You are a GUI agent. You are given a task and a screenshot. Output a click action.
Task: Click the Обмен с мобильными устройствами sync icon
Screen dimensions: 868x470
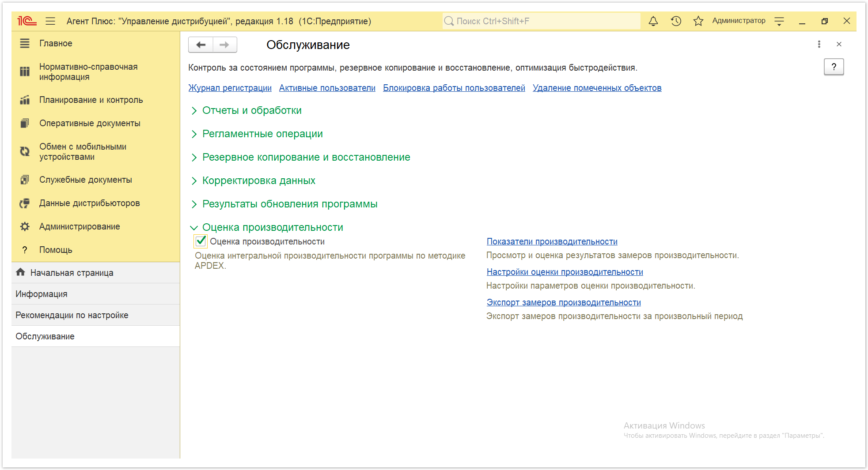[25, 151]
